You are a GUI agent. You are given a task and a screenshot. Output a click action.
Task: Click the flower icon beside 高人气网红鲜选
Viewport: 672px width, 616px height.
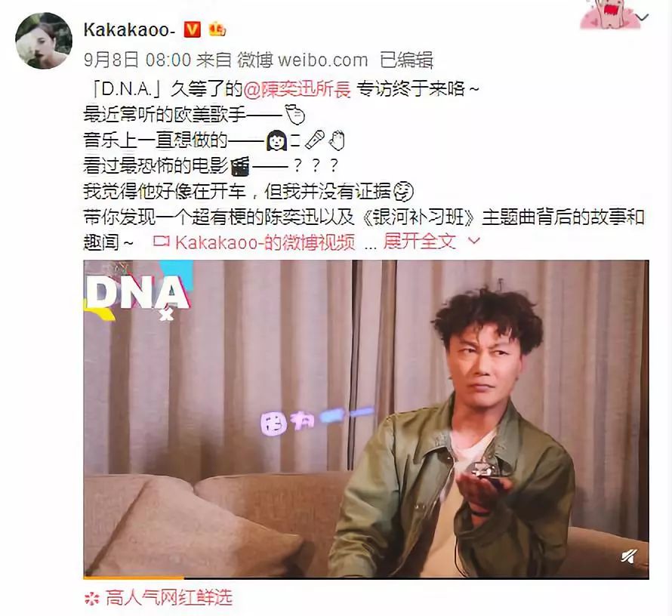pos(91,599)
